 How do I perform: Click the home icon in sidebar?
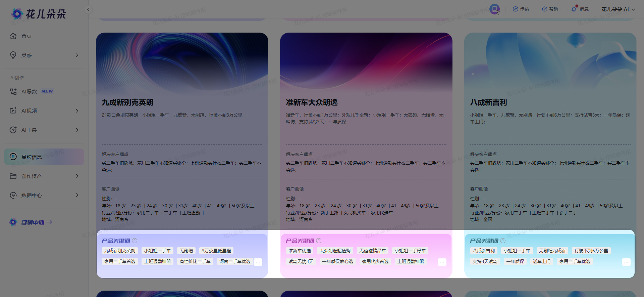pyautogui.click(x=13, y=36)
